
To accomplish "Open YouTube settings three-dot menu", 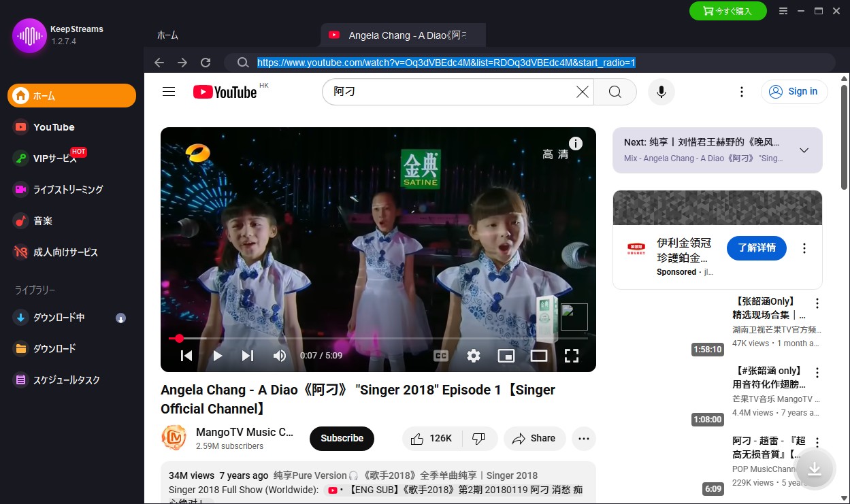I will pos(742,92).
